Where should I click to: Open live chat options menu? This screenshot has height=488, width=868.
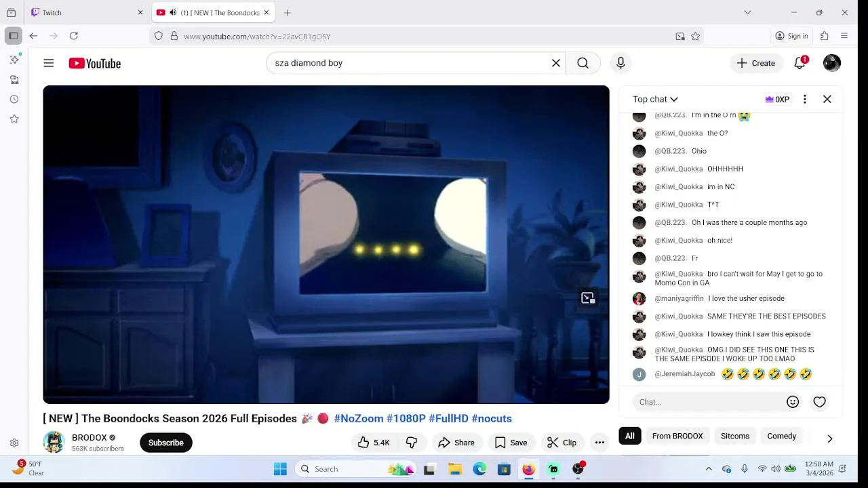click(805, 99)
